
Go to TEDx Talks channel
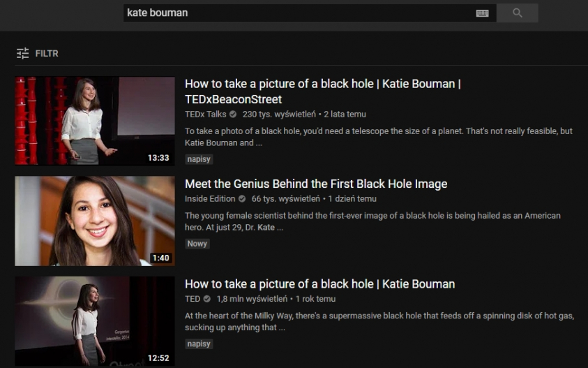(x=205, y=114)
